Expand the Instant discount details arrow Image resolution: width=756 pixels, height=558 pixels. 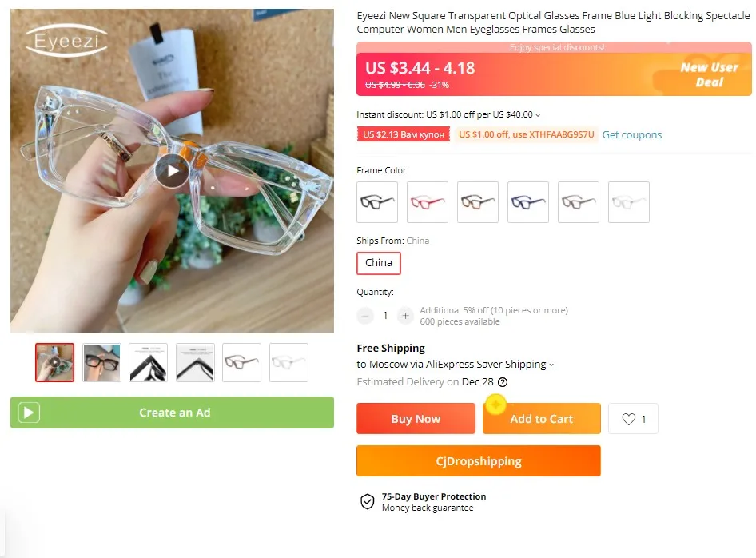click(538, 115)
